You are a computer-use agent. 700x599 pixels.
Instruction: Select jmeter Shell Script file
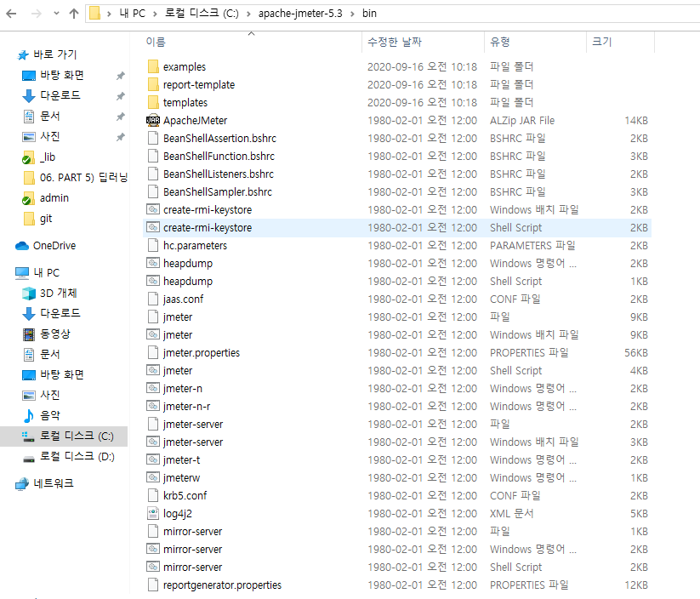coord(397,371)
